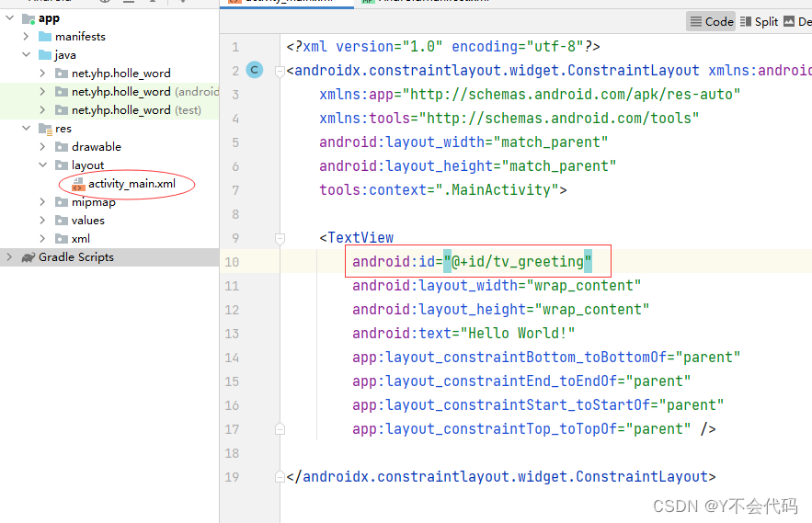Select the layout folder icon
Screen dimensions: 812x523
tap(62, 165)
